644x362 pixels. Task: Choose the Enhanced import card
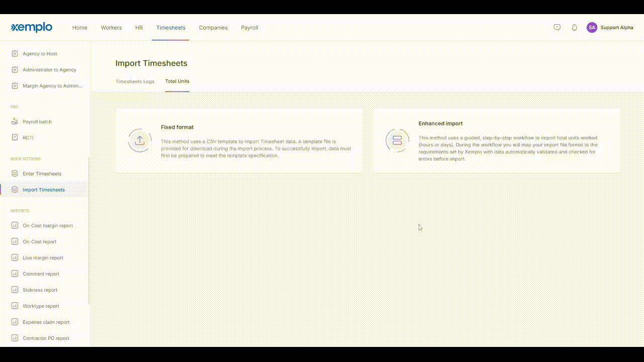pos(497,141)
